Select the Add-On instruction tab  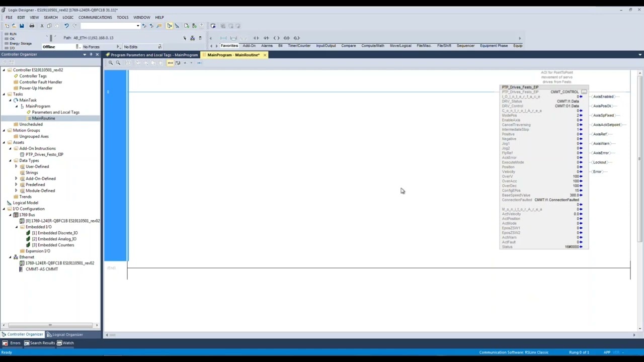point(249,46)
